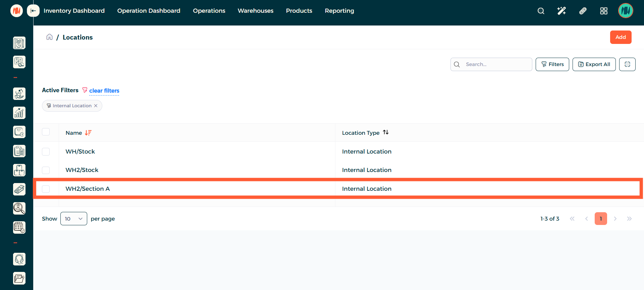Open the rows per page dropdown
644x290 pixels.
tap(73, 219)
